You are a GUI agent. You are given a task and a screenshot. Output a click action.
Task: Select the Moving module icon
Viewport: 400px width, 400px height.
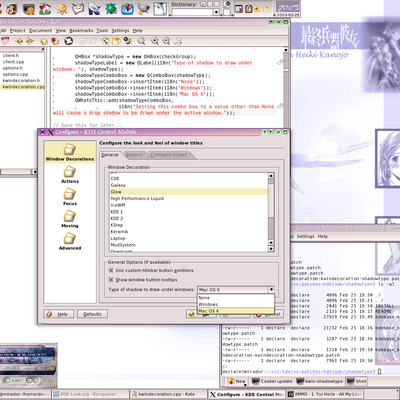coord(70,219)
